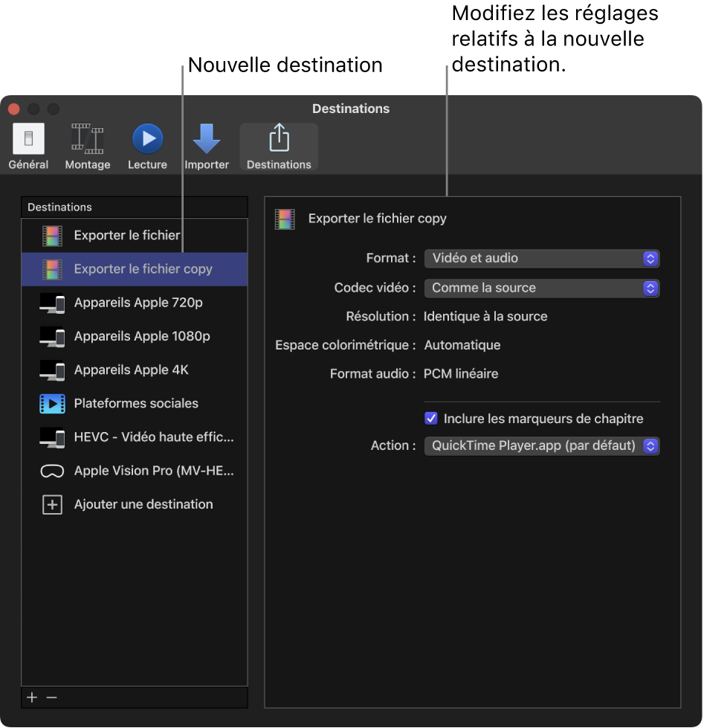704x728 pixels.
Task: Open the Format dropdown menu
Action: pos(541,258)
